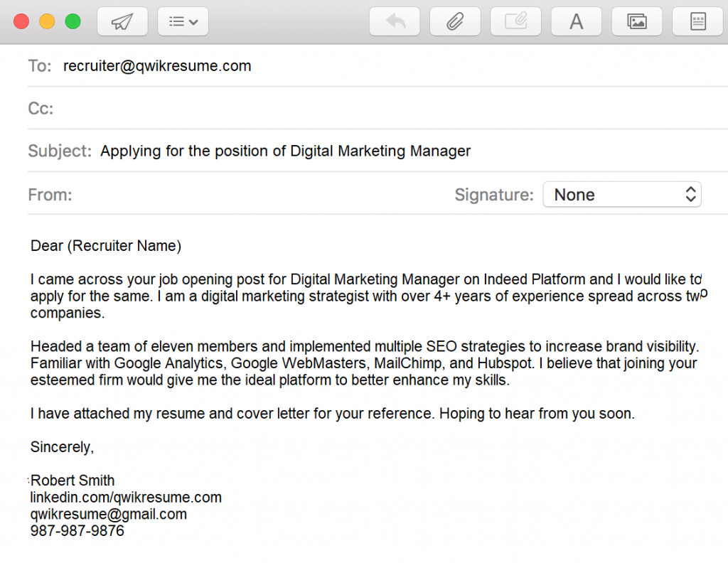Screen dimensions: 728x563
Task: Send the email with the paper plane icon
Action: coord(121,21)
